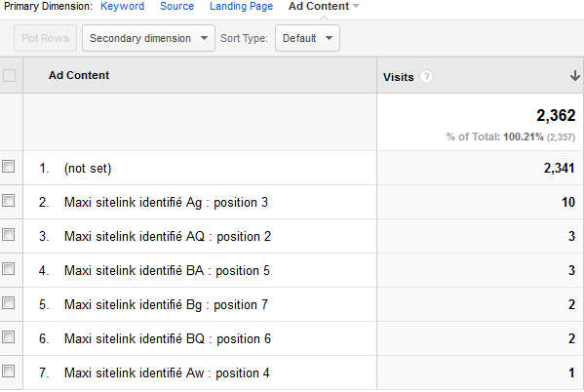Check the box for the (not set) row

point(8,167)
